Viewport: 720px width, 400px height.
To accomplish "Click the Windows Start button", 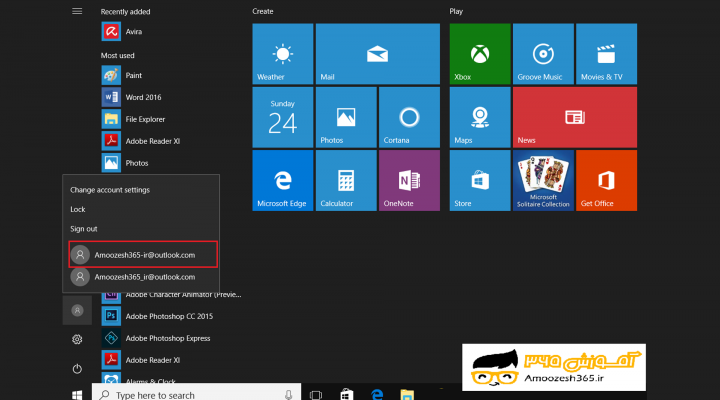I will tap(77, 394).
